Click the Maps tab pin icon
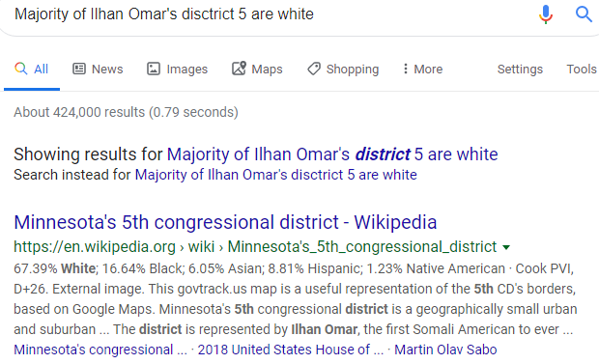 [239, 69]
